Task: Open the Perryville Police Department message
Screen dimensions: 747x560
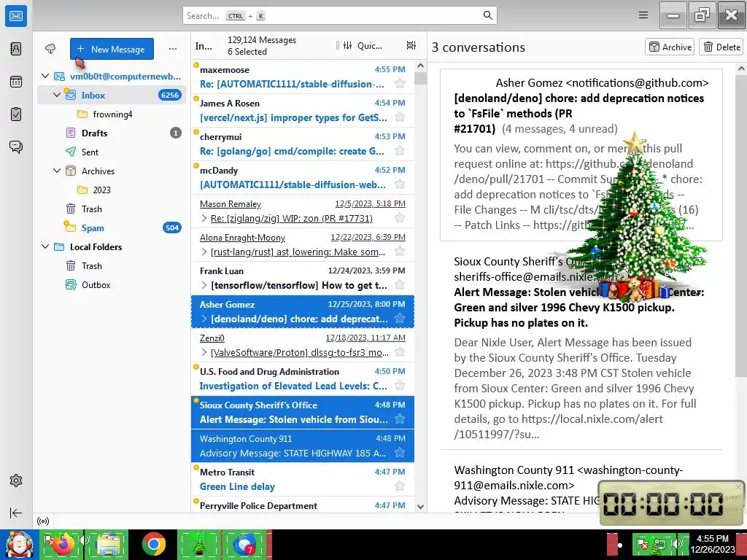Action: point(303,505)
